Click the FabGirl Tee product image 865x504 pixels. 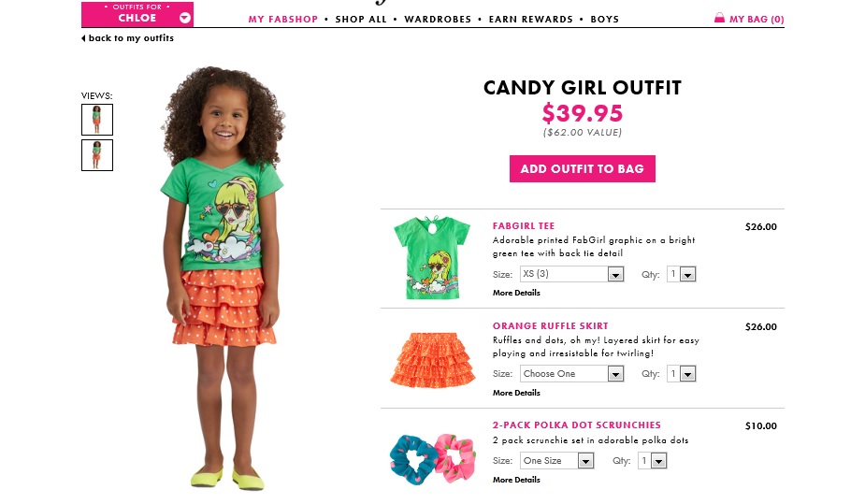432,258
